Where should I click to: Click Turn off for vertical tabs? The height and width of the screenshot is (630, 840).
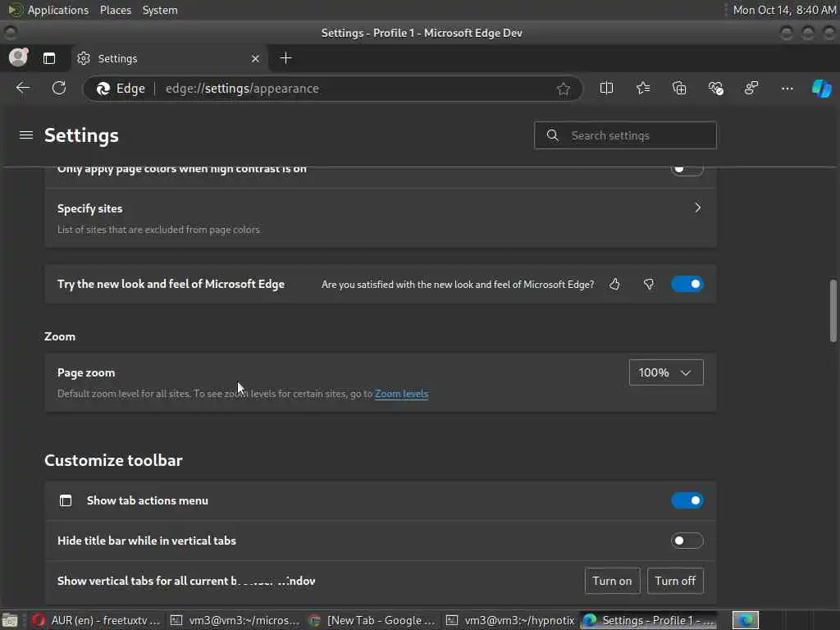point(675,581)
